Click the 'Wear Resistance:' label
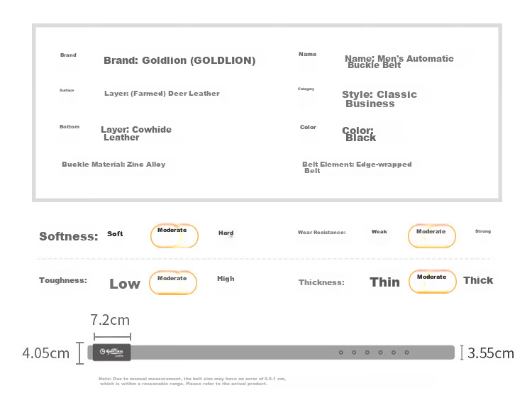This screenshot has width=532, height=410. point(321,233)
